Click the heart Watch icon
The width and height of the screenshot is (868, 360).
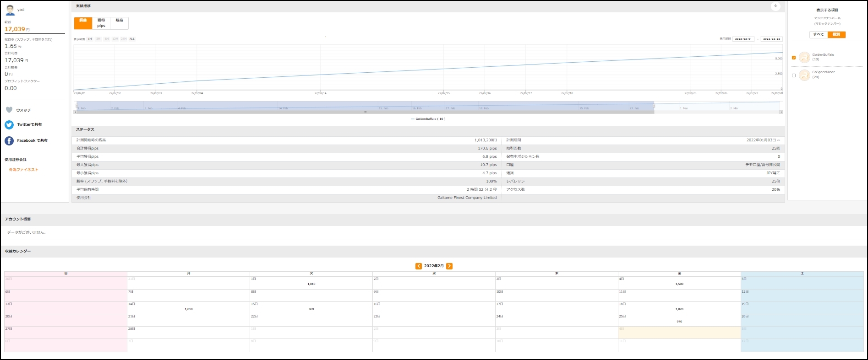click(9, 110)
